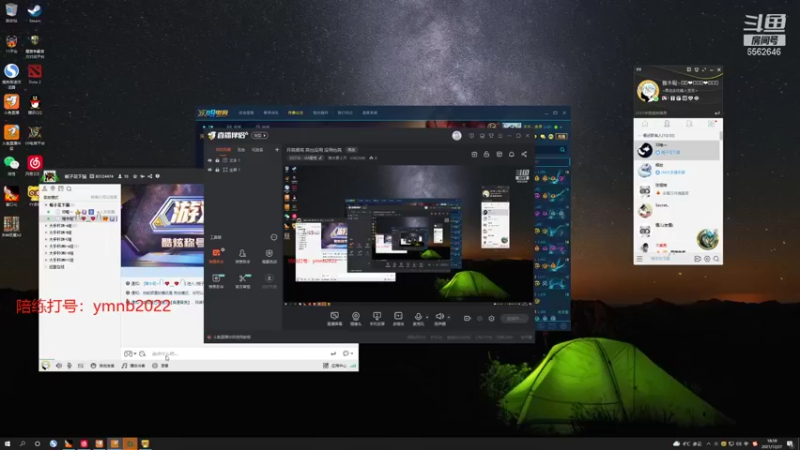Open the scissors clip tool in streaming app

click(243, 281)
